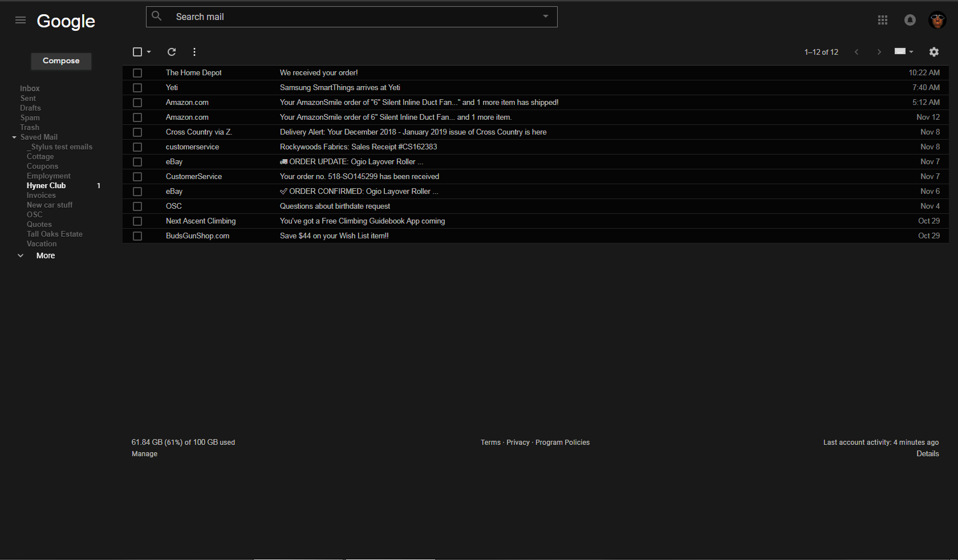Open the Settings gear
This screenshot has height=560, width=958.
(934, 52)
